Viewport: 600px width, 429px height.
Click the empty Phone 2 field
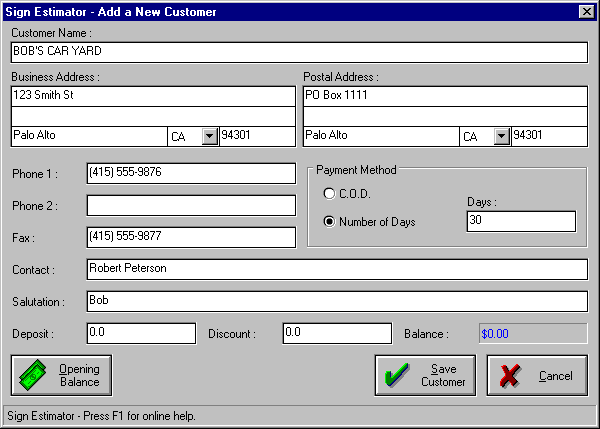191,205
